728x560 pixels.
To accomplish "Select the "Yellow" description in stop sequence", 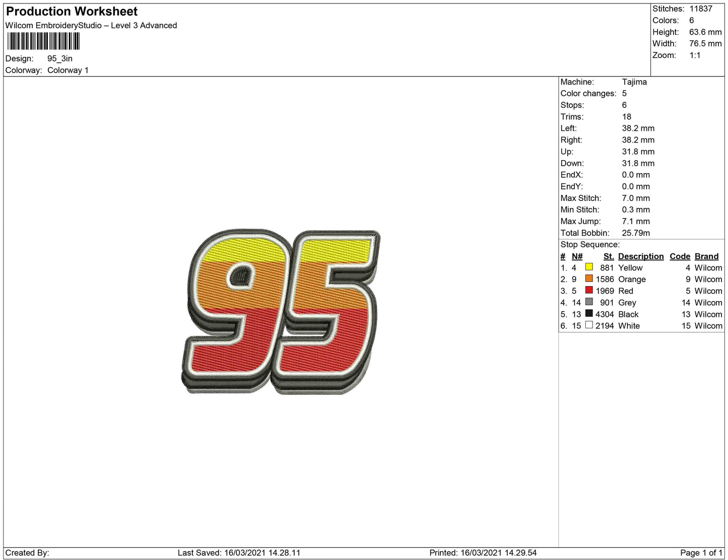I will coord(630,268).
